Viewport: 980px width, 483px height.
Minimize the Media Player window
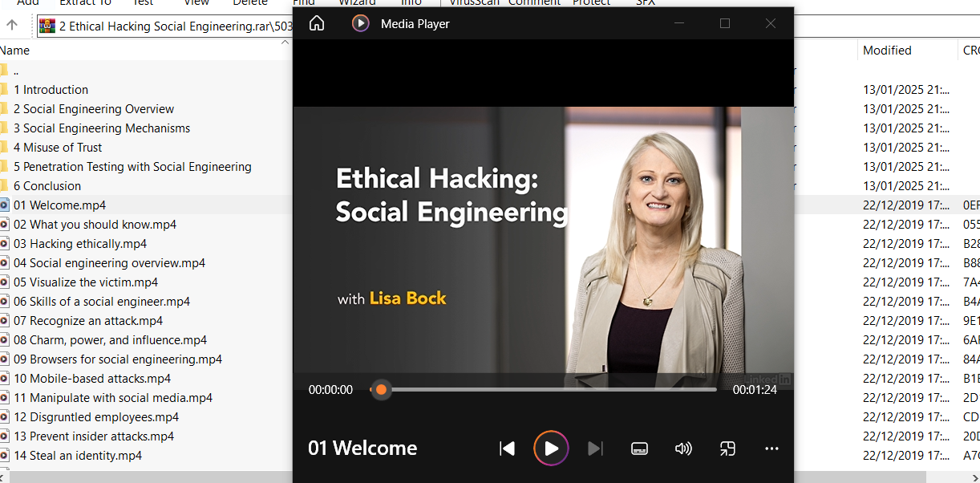(679, 23)
